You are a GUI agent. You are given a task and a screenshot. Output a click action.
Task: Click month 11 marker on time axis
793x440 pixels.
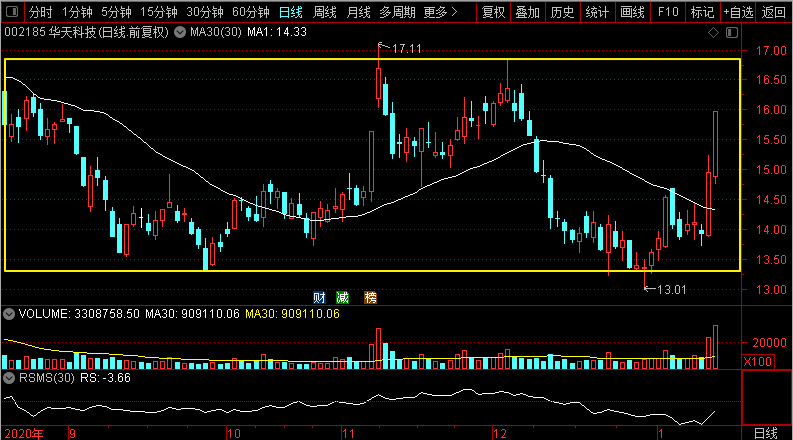pos(348,433)
